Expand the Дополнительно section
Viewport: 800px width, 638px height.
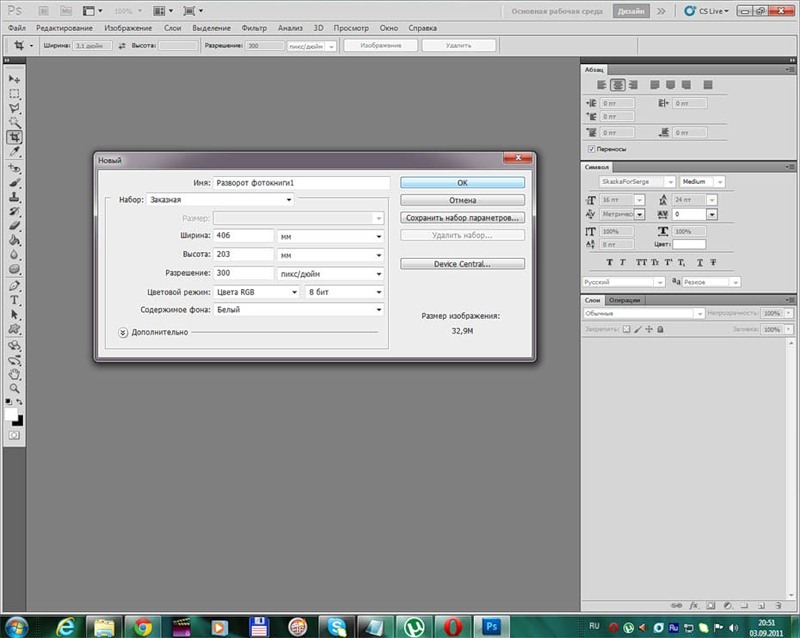[x=122, y=332]
